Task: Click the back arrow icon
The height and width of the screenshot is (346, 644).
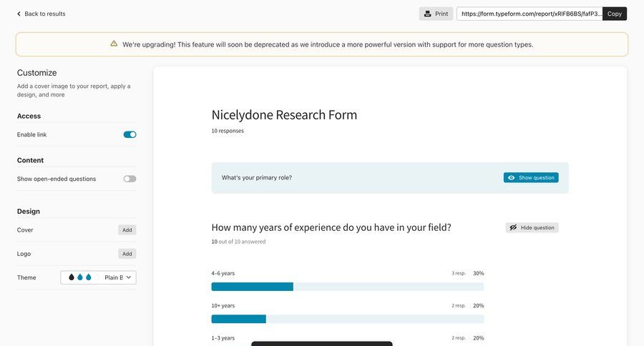Action: [x=19, y=14]
